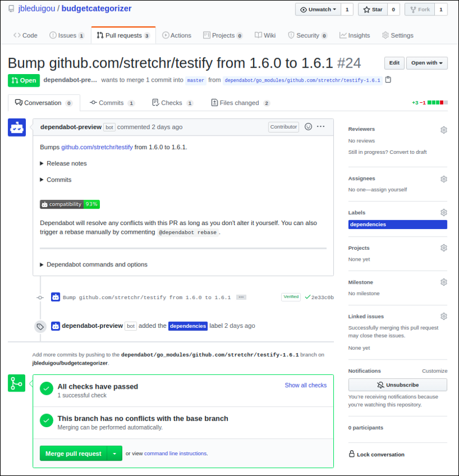This screenshot has height=476, width=459.
Task: Copy the branch name with clipboard icon
Action: point(388,80)
